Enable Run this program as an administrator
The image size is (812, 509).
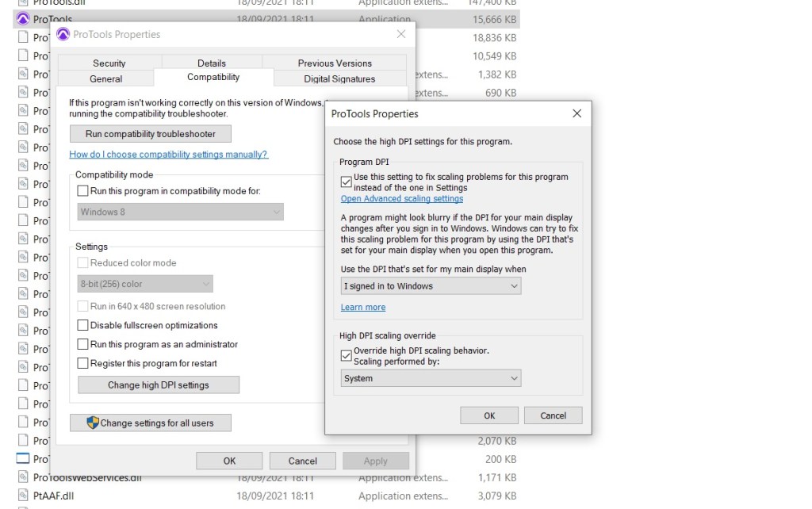tap(83, 344)
